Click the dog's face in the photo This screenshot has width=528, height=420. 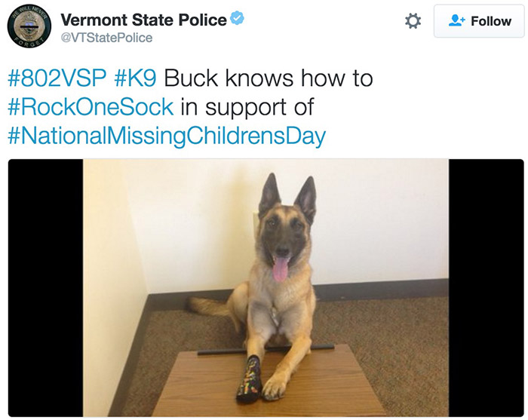pos(284,234)
